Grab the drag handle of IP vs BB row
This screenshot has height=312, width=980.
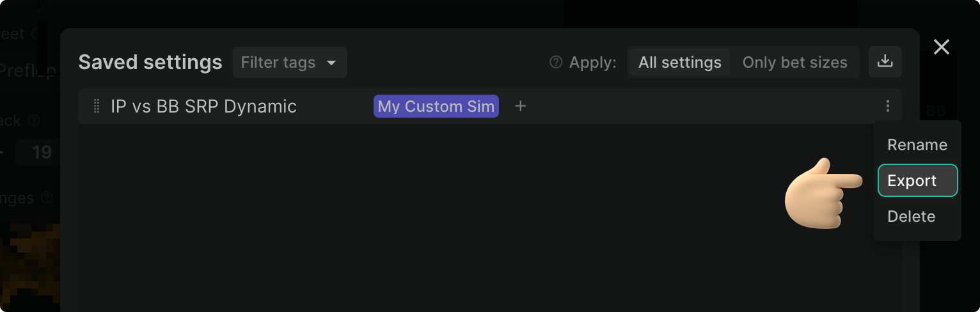[x=97, y=106]
